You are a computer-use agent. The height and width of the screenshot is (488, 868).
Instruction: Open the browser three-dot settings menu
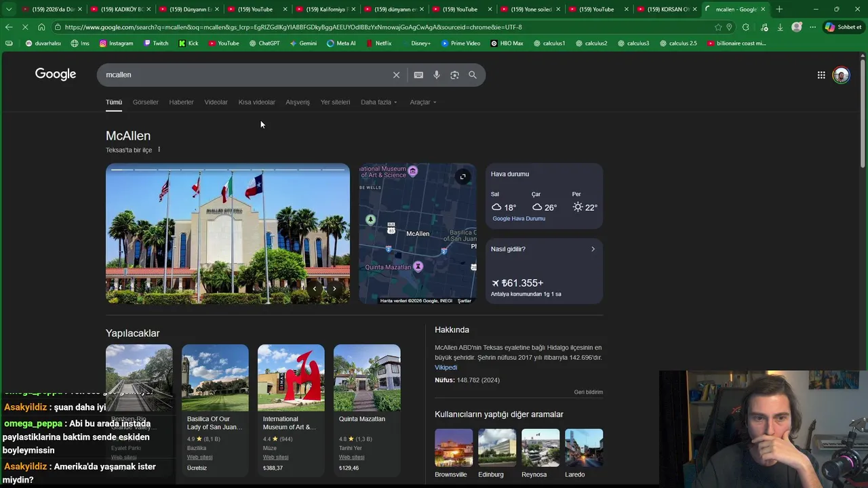(812, 27)
